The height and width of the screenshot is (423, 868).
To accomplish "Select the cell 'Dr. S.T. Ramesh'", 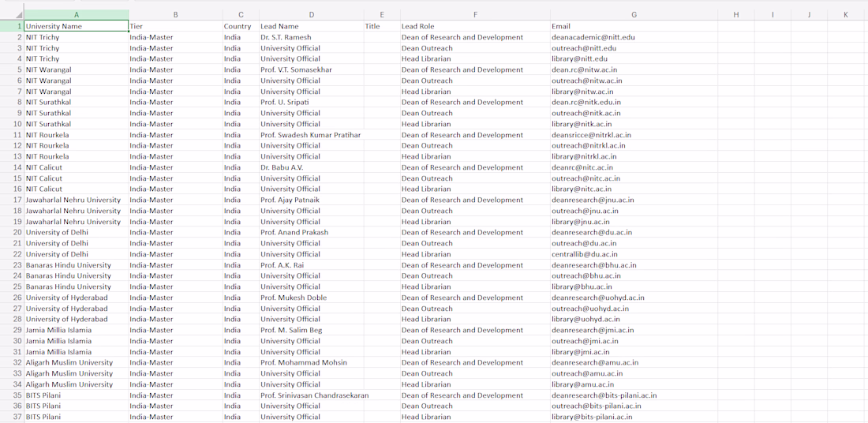I will click(312, 37).
